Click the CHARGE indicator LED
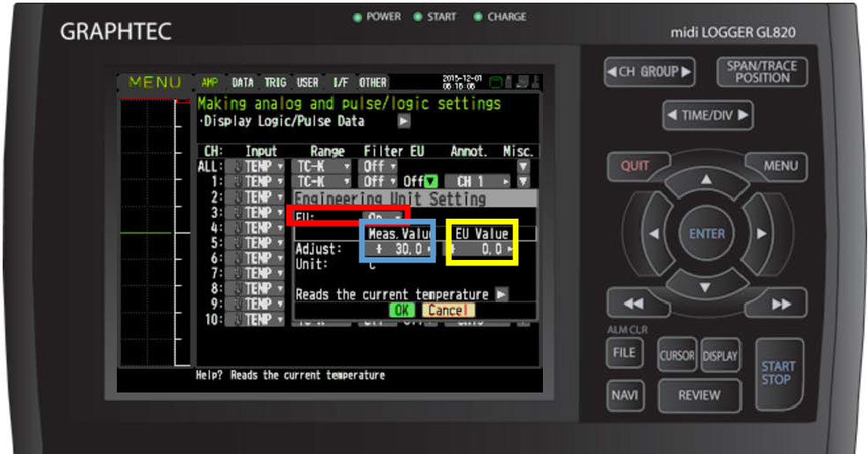Screen dimensions: 868x454 click(x=478, y=18)
